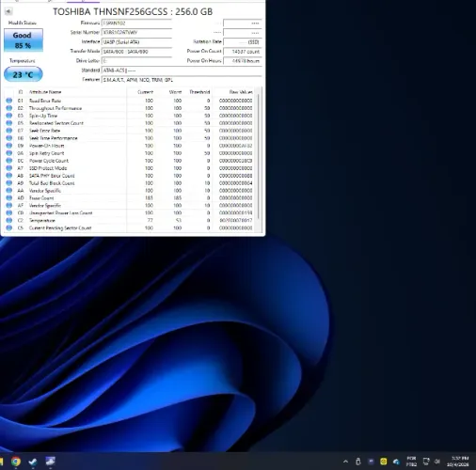Click the Current column header
This screenshot has height=470, width=476.
tap(145, 92)
